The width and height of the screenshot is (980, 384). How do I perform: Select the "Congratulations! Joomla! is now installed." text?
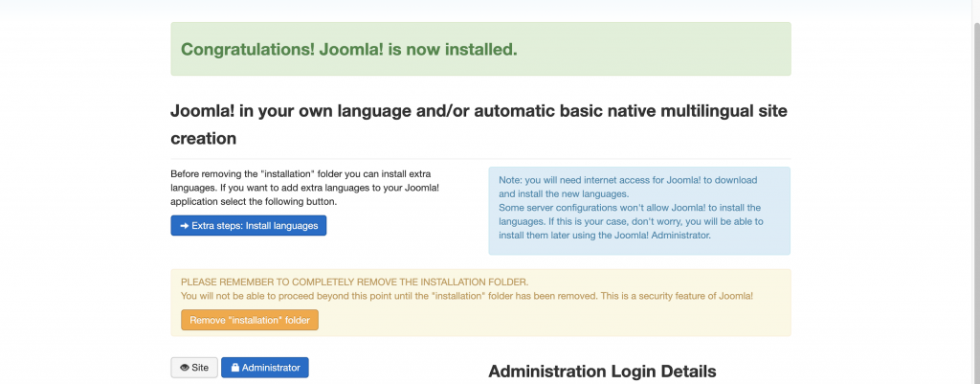[348, 49]
